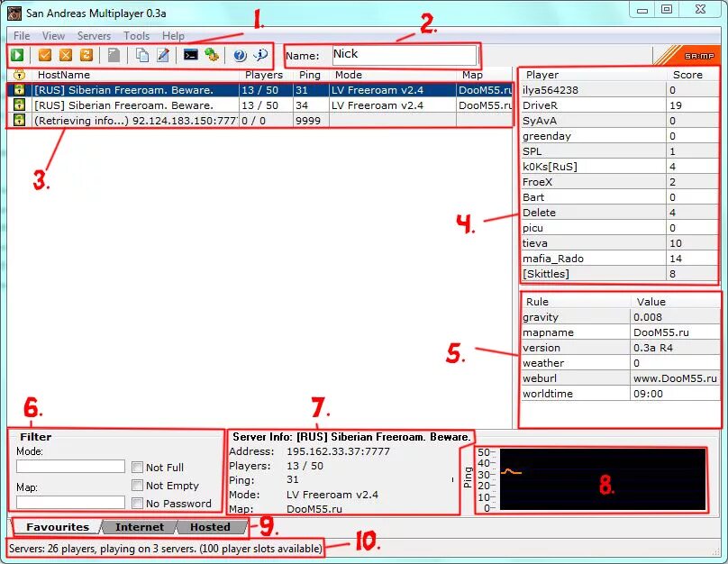Image resolution: width=728 pixels, height=564 pixels.
Task: Click player Delete in the player list
Action: (620, 213)
